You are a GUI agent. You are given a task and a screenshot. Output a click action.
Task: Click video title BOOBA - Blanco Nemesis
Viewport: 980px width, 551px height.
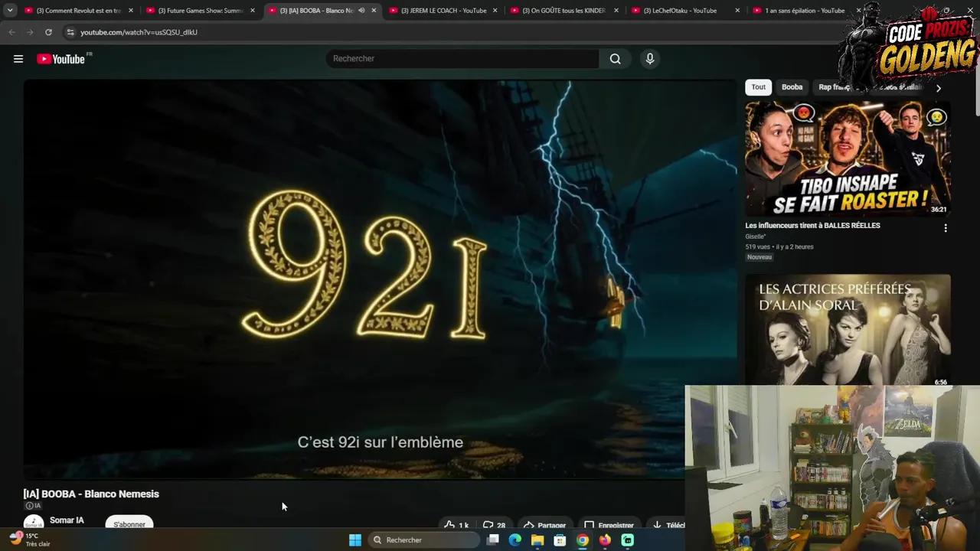click(x=91, y=494)
